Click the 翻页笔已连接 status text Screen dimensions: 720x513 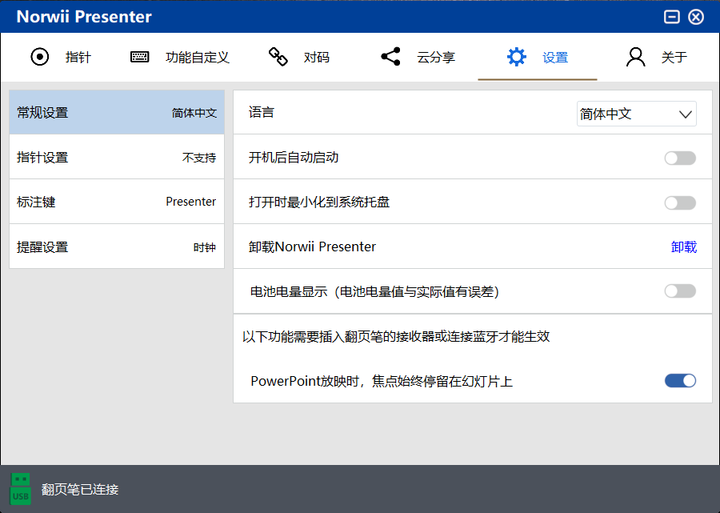[80, 490]
